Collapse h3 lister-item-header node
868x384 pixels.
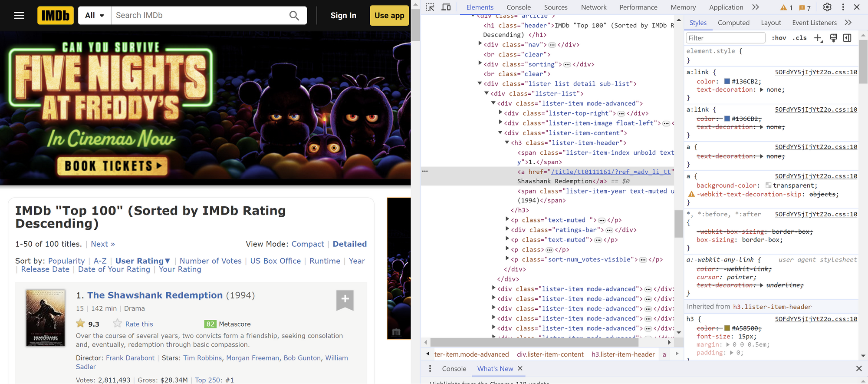pos(507,142)
